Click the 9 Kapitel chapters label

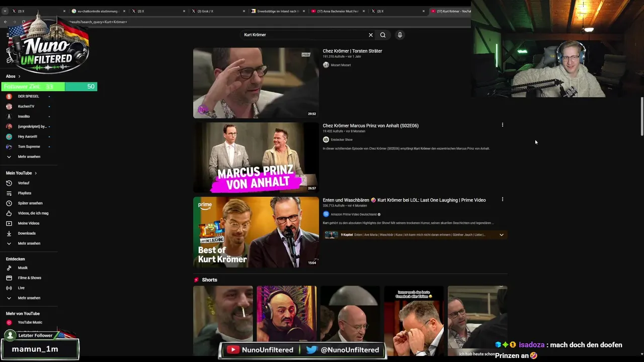coord(347,235)
